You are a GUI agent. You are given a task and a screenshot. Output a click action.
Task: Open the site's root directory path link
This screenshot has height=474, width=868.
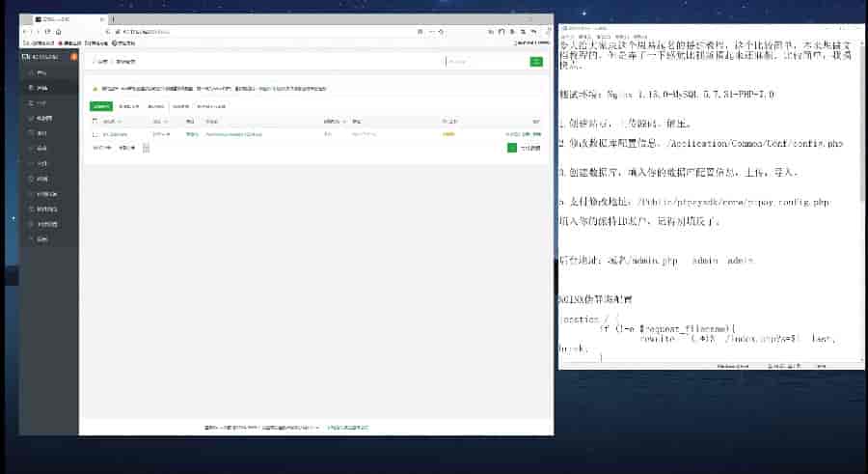[233, 134]
